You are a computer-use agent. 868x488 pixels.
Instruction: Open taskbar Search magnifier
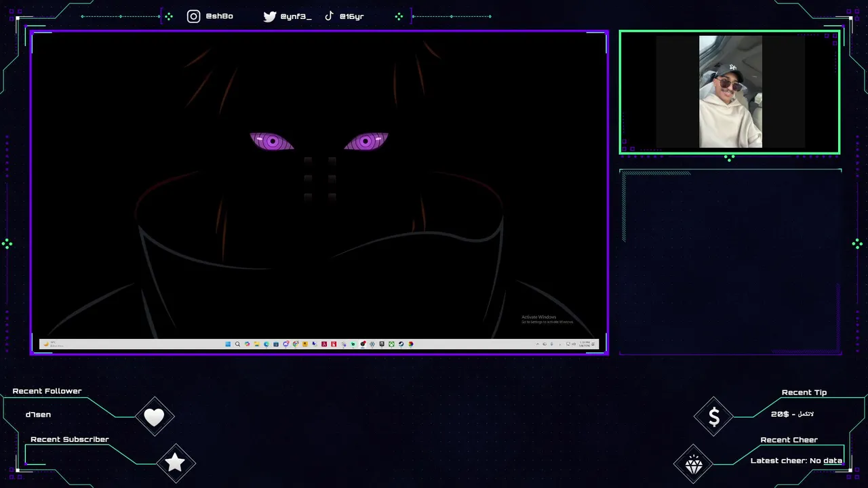pyautogui.click(x=237, y=344)
